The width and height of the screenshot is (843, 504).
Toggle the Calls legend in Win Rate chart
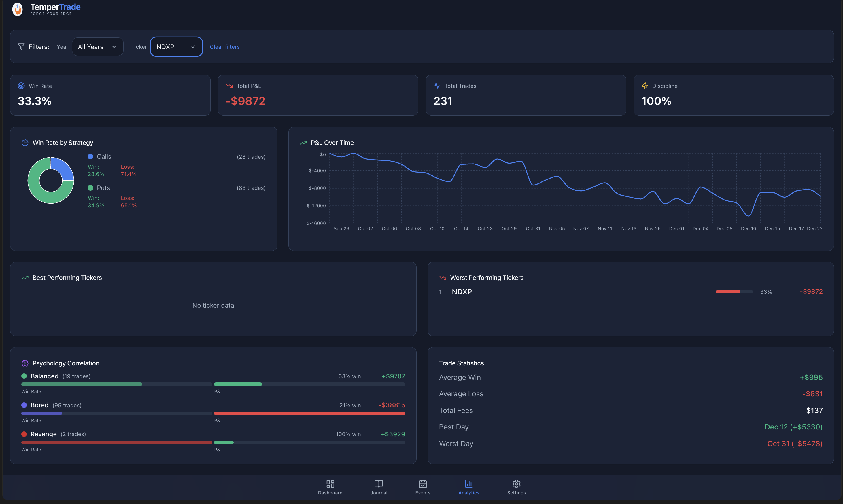(99, 156)
